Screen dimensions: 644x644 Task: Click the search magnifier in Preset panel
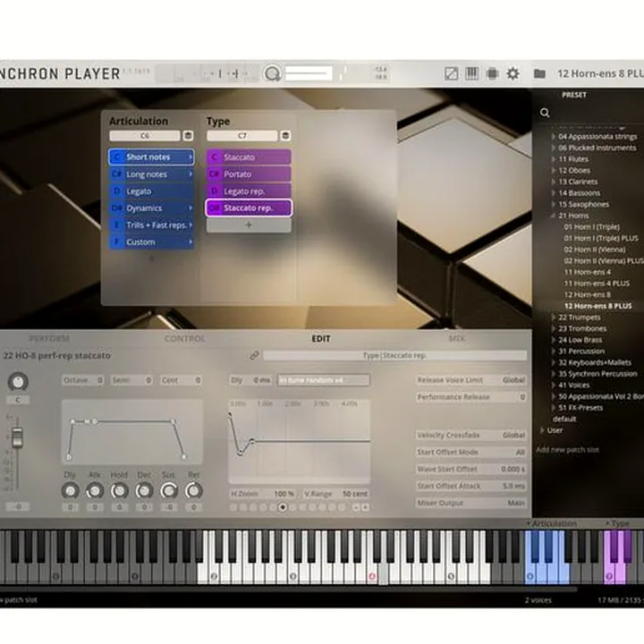click(545, 113)
